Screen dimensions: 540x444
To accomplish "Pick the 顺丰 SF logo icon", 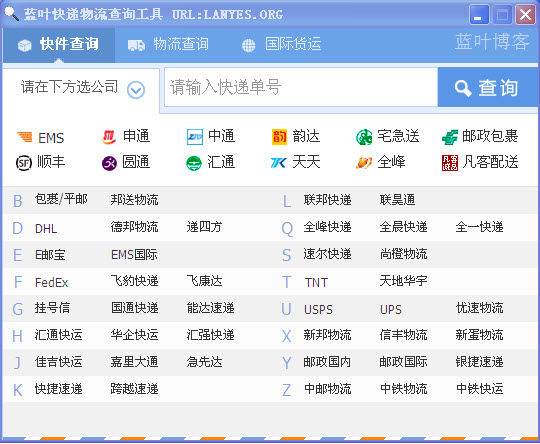I will click(24, 163).
